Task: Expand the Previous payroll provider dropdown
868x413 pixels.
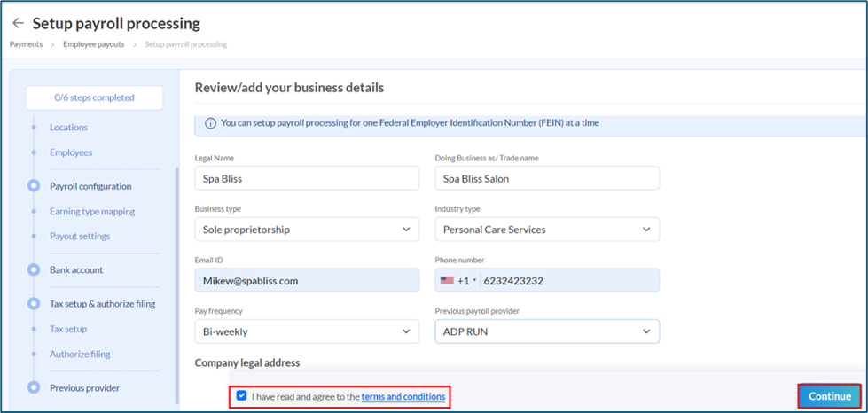Action: point(547,331)
